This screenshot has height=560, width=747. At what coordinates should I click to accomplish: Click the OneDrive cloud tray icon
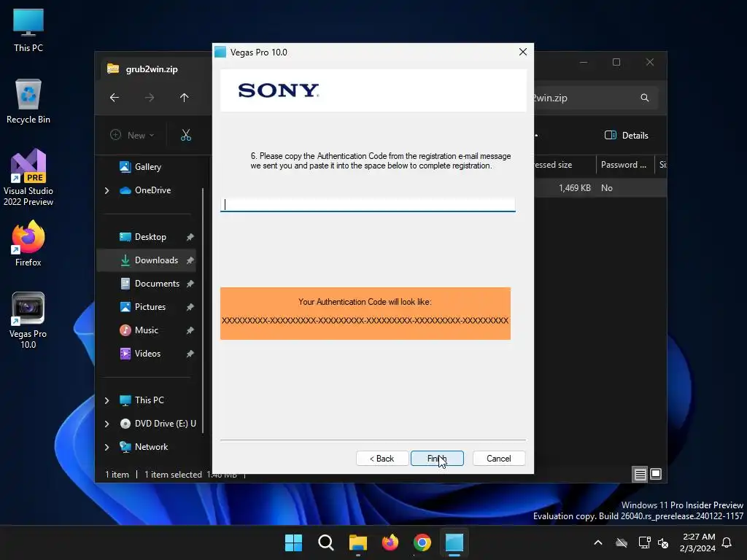click(622, 542)
